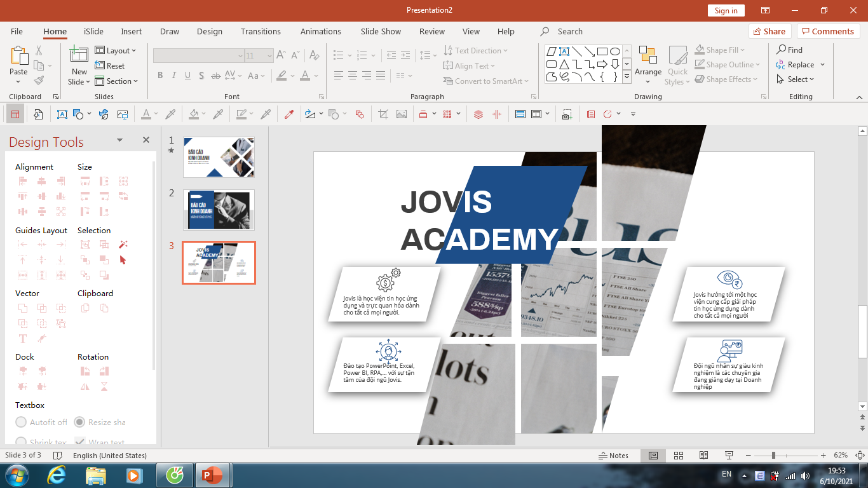
Task: Toggle the Notes pane
Action: point(614,456)
